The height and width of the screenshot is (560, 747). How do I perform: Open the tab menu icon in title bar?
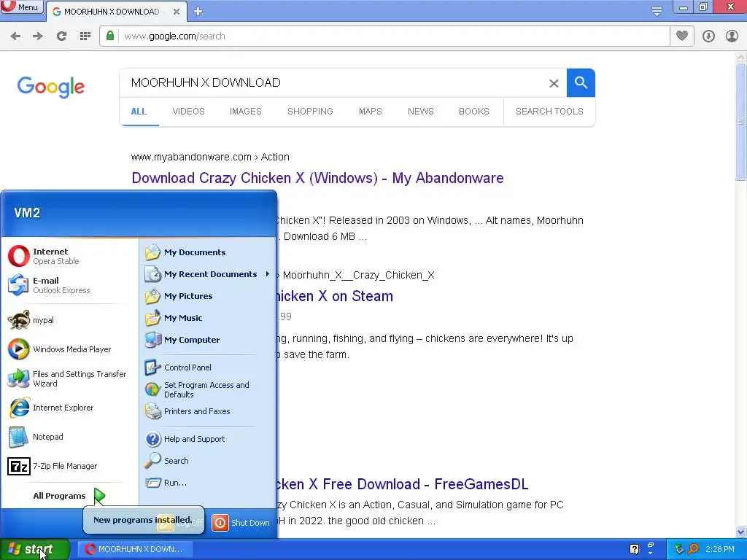point(657,11)
